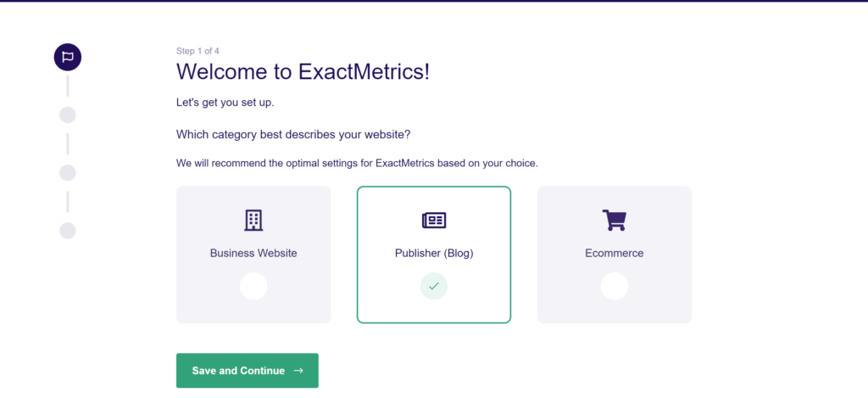
Task: Click the flag icon for step one
Action: tap(68, 57)
